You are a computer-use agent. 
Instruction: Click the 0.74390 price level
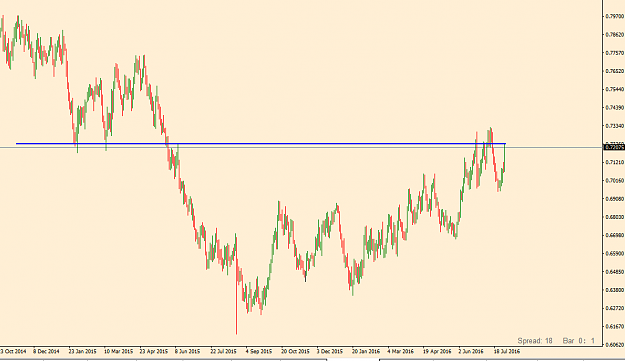[614, 108]
